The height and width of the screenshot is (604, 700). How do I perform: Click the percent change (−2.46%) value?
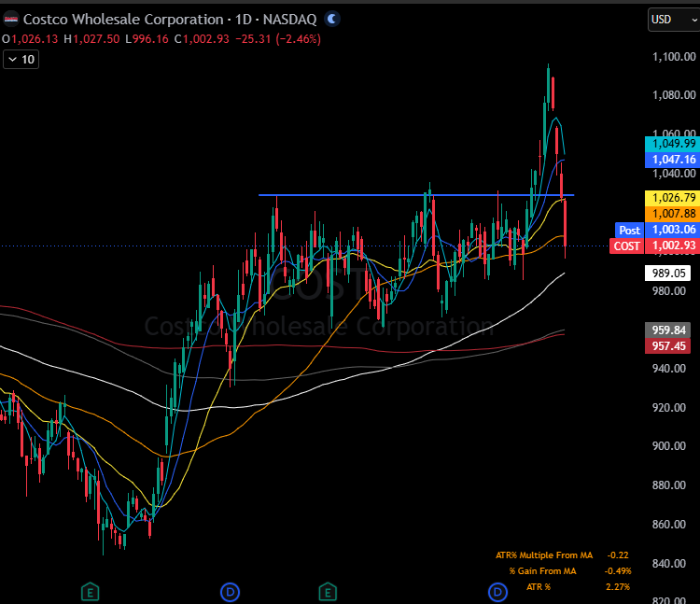coord(299,39)
